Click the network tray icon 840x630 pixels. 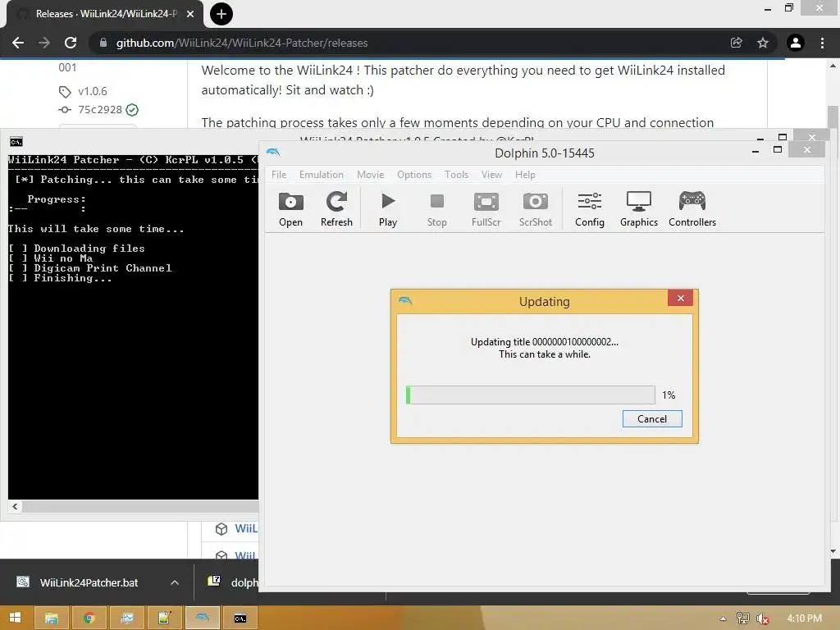pyautogui.click(x=742, y=619)
